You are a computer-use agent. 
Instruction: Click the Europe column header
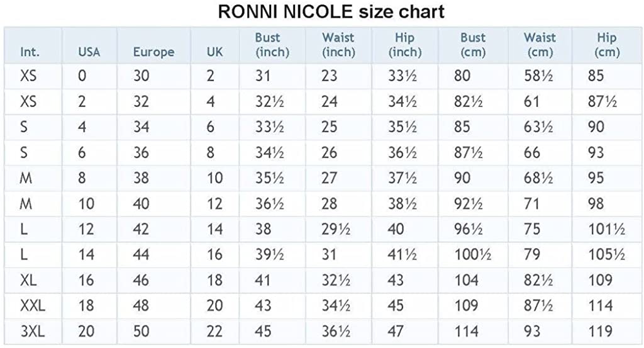(x=153, y=52)
